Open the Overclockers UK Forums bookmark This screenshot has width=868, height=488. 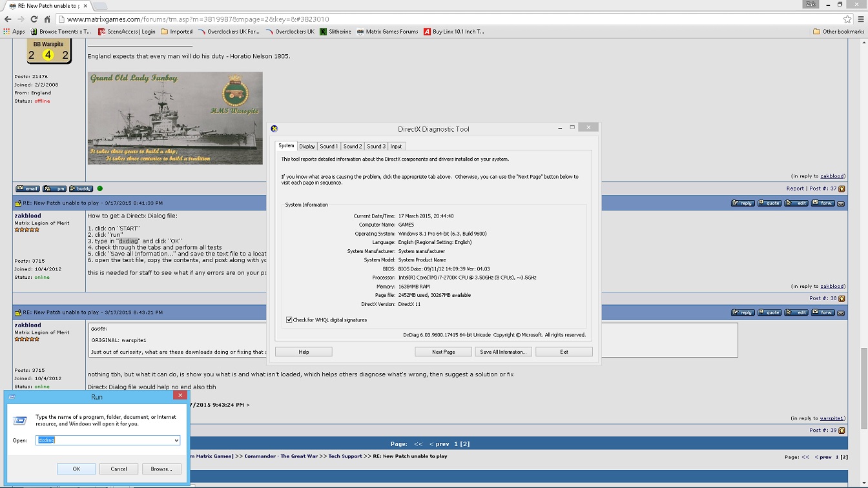229,32
